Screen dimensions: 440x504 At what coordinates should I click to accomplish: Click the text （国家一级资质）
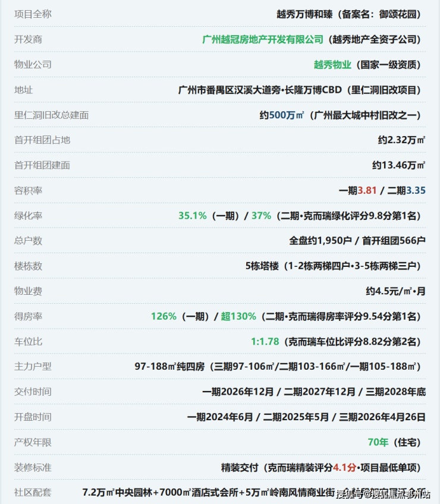click(388, 65)
